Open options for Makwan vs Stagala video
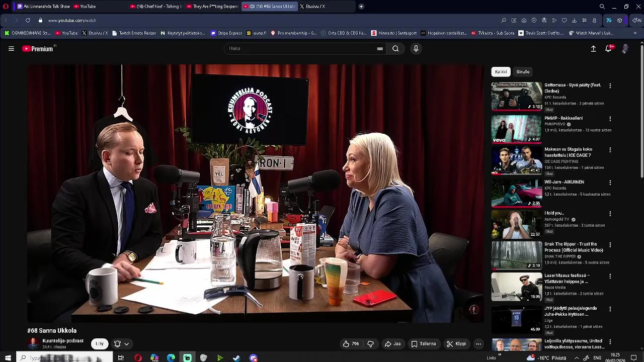The width and height of the screenshot is (644, 362). (610, 150)
